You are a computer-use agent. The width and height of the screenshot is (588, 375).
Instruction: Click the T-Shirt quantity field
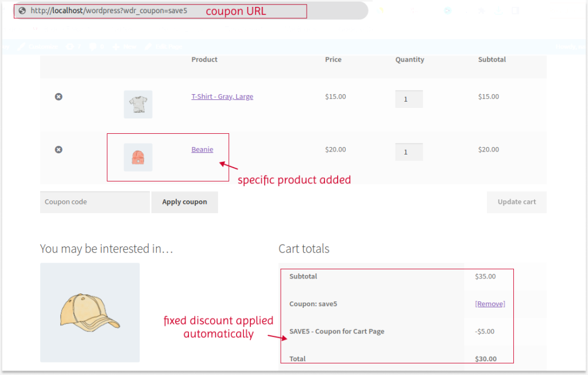click(x=408, y=99)
